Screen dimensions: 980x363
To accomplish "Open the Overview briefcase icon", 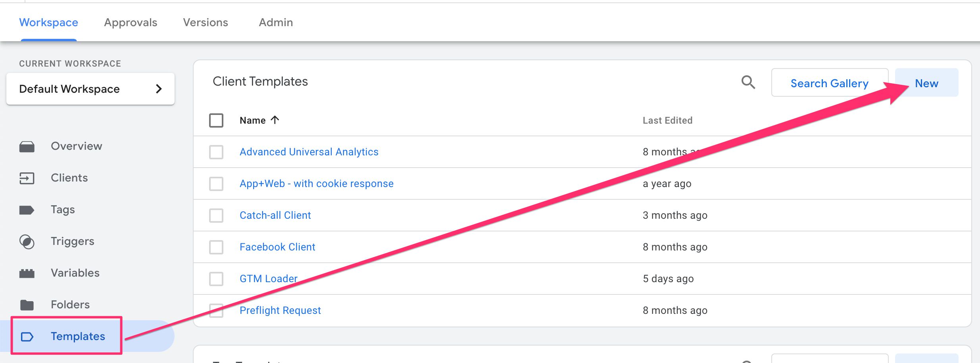I will 27,147.
